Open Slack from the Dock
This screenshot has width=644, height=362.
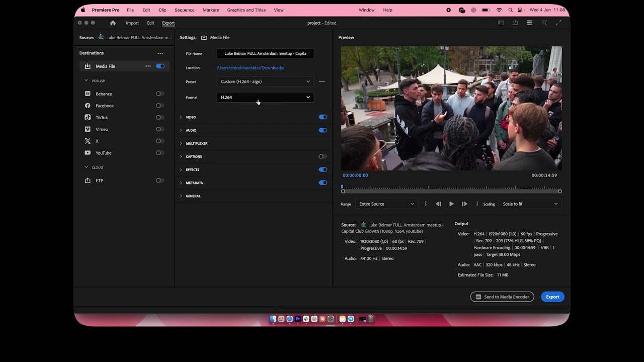coord(306,319)
